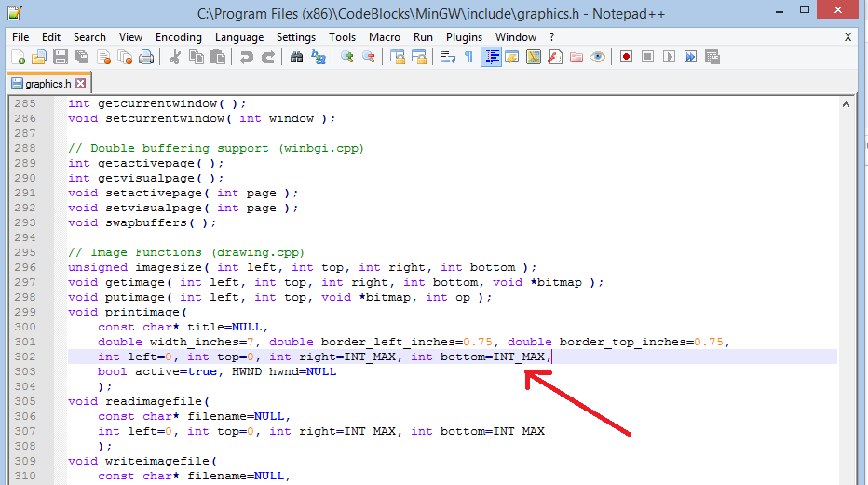Open the Encoding menu
The height and width of the screenshot is (485, 868).
click(178, 37)
